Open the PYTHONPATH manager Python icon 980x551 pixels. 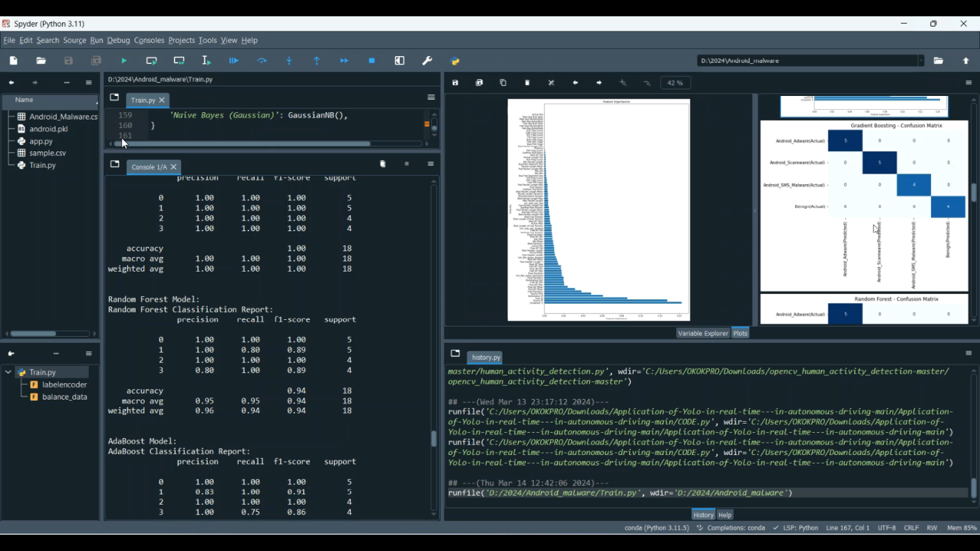[455, 61]
